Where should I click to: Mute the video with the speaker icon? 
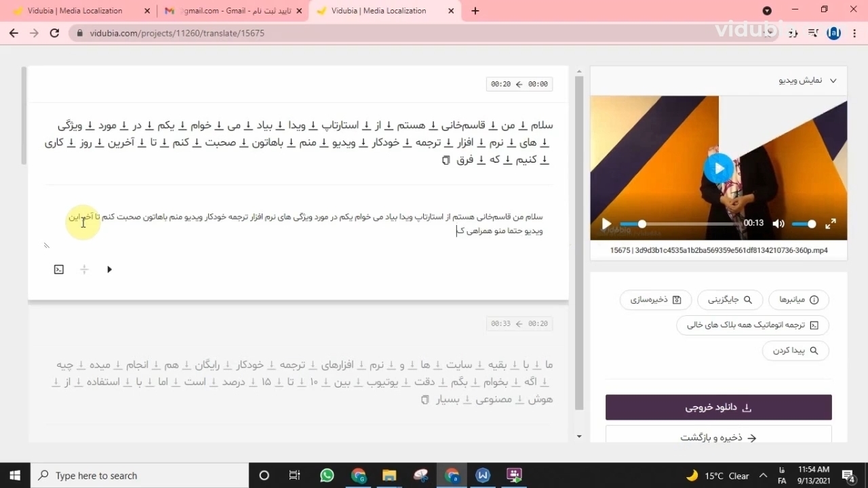778,224
